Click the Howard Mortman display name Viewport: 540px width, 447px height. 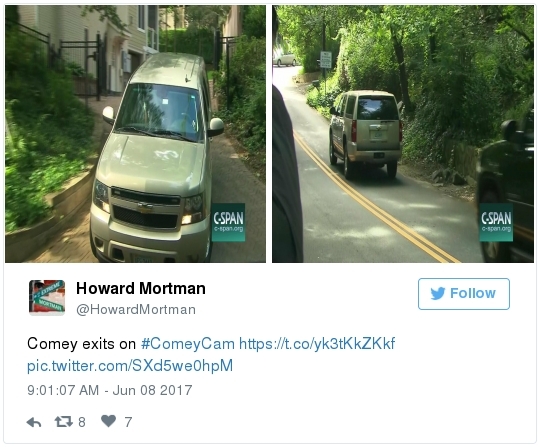pos(141,288)
